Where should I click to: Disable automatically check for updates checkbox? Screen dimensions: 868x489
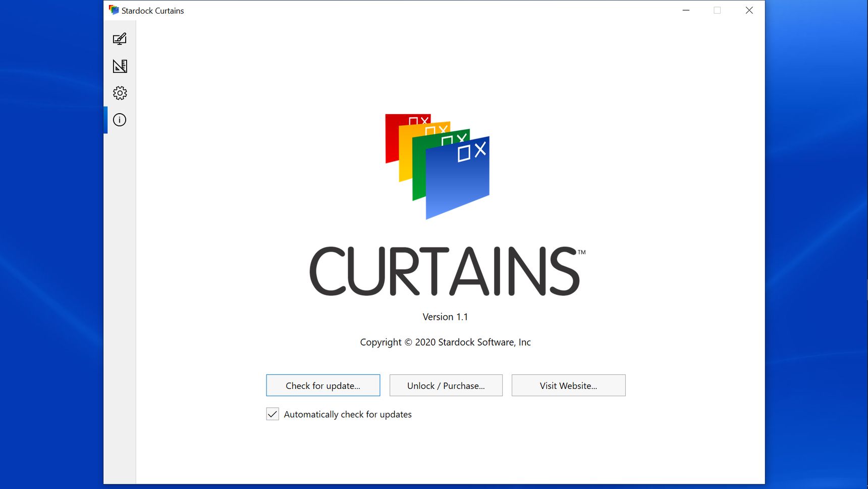click(273, 414)
